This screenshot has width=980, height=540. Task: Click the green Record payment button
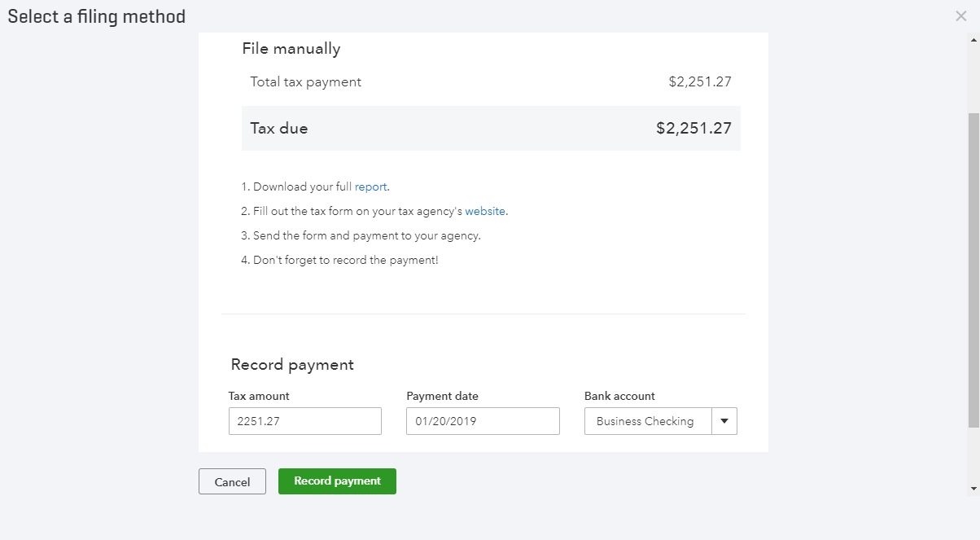click(x=337, y=481)
